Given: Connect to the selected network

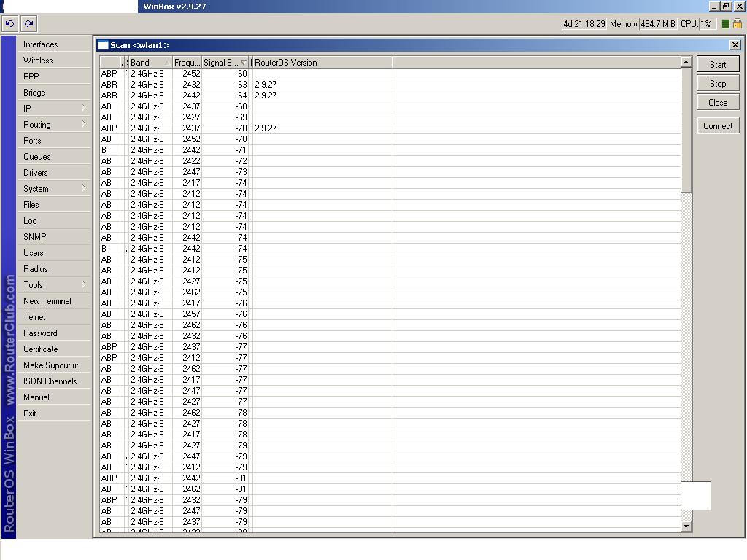Looking at the screenshot, I should tap(718, 125).
